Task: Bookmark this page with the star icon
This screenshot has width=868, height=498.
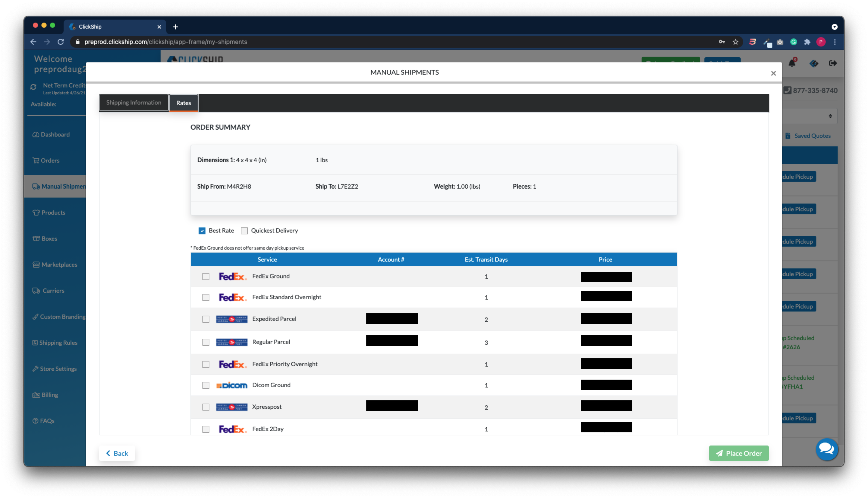Action: tap(736, 42)
